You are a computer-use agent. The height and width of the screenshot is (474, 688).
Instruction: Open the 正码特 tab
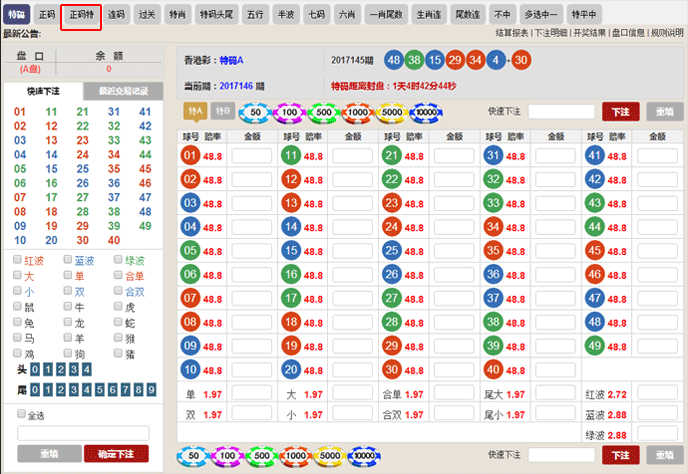[88, 15]
